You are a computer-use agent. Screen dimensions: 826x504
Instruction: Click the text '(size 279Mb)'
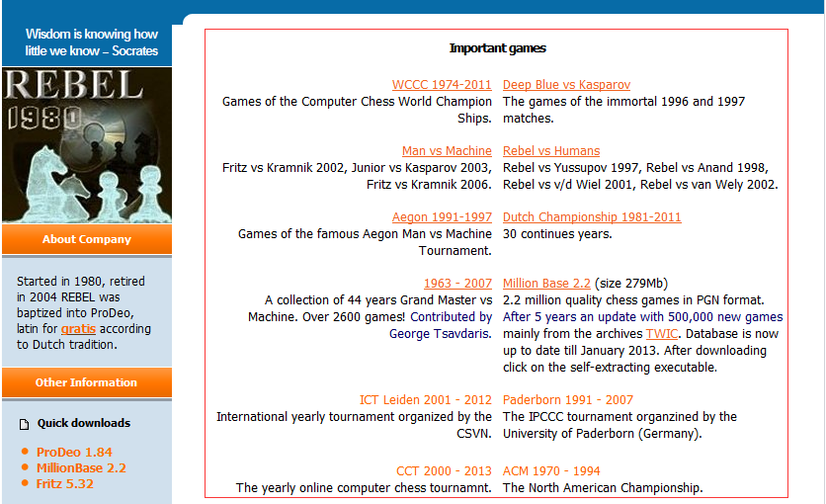tap(631, 284)
